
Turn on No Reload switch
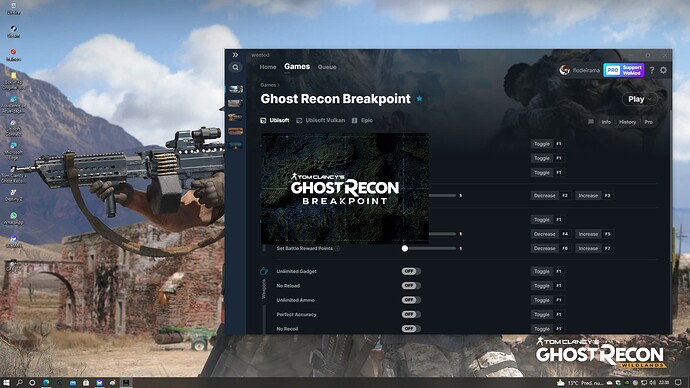[x=411, y=286]
